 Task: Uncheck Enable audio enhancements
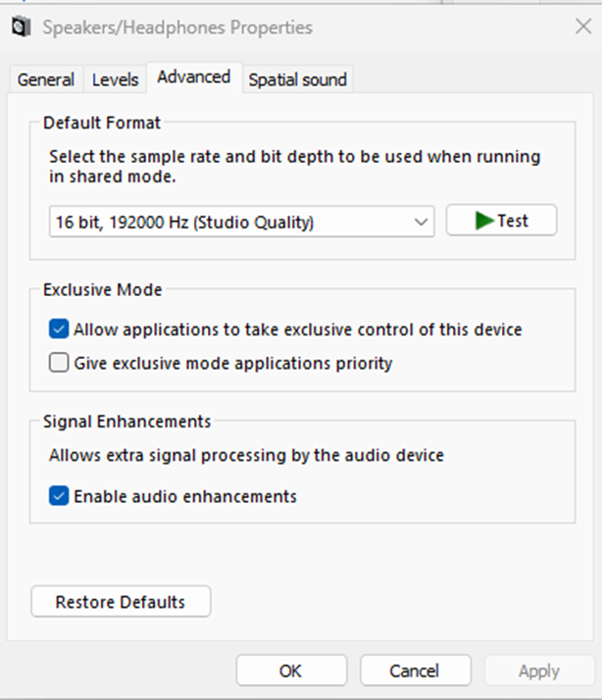tap(59, 496)
